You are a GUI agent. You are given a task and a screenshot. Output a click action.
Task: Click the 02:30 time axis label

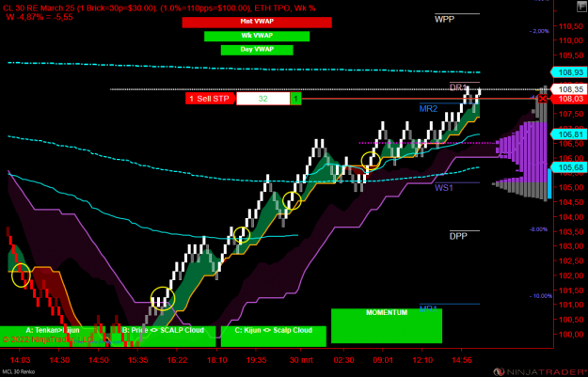344,360
